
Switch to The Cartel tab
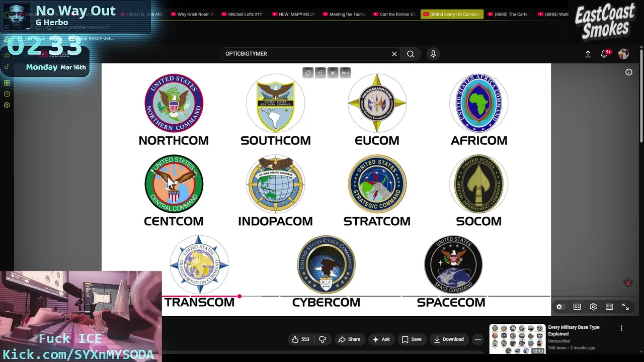509,14
